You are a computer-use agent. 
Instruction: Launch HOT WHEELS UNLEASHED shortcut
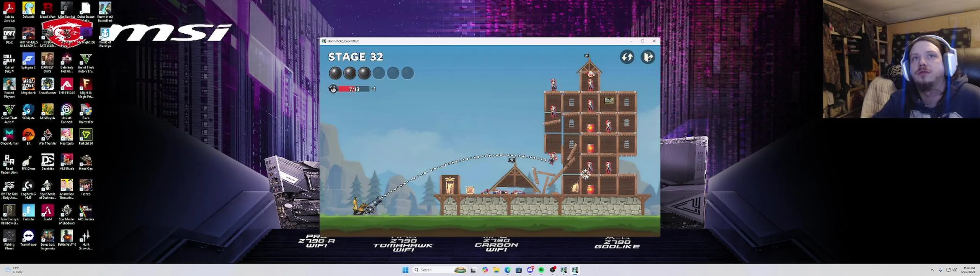(29, 37)
